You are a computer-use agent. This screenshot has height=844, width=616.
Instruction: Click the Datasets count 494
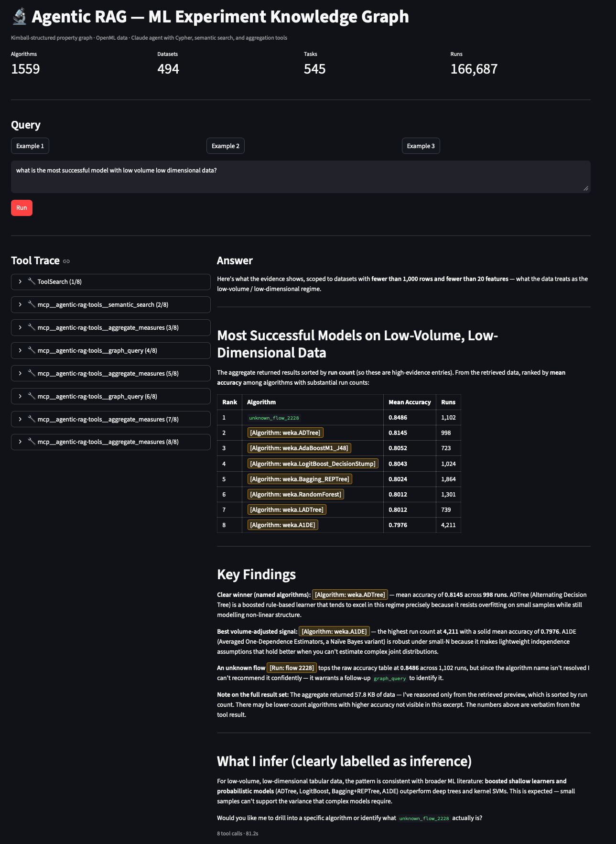coord(168,69)
